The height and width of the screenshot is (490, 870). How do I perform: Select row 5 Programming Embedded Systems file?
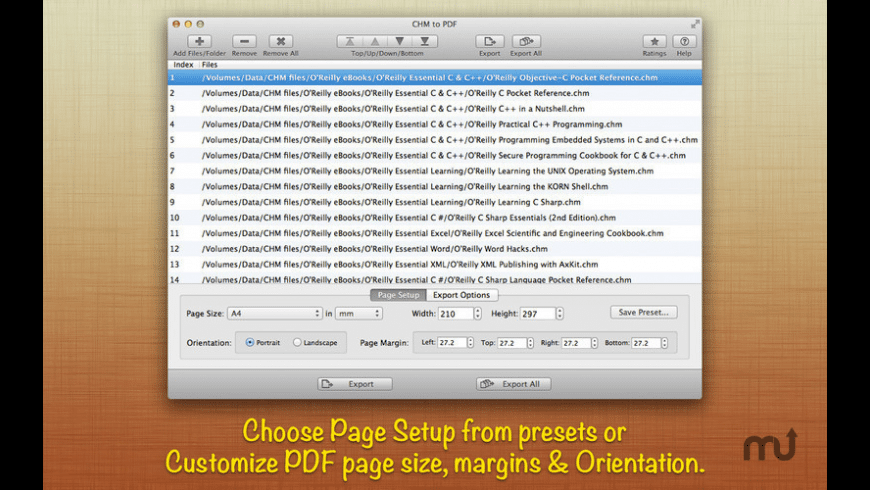[x=434, y=140]
